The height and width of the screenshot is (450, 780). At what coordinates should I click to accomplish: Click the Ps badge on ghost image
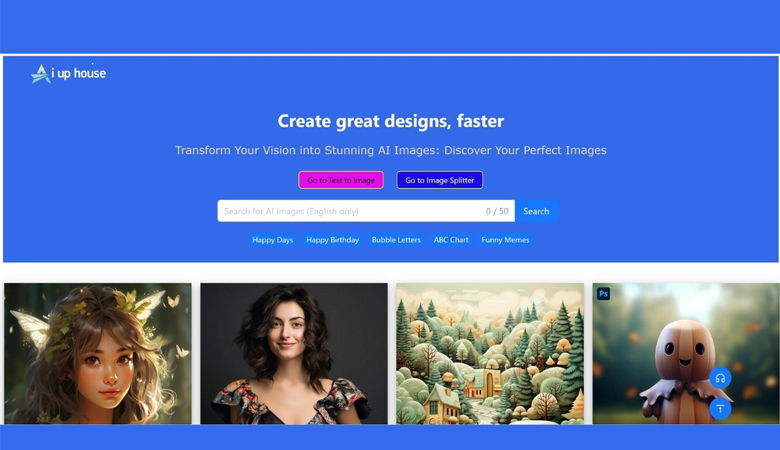pyautogui.click(x=603, y=293)
